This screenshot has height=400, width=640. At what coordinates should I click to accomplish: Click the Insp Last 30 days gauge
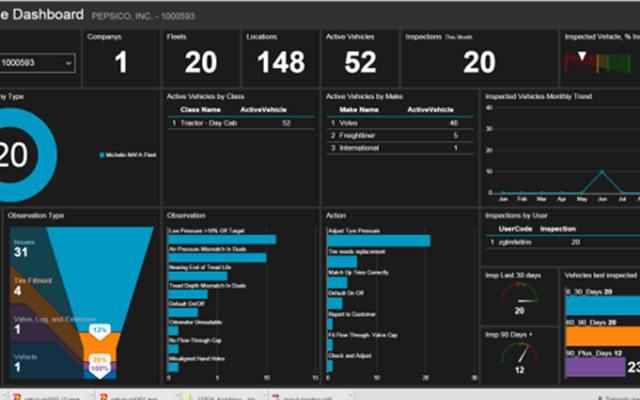519,293
